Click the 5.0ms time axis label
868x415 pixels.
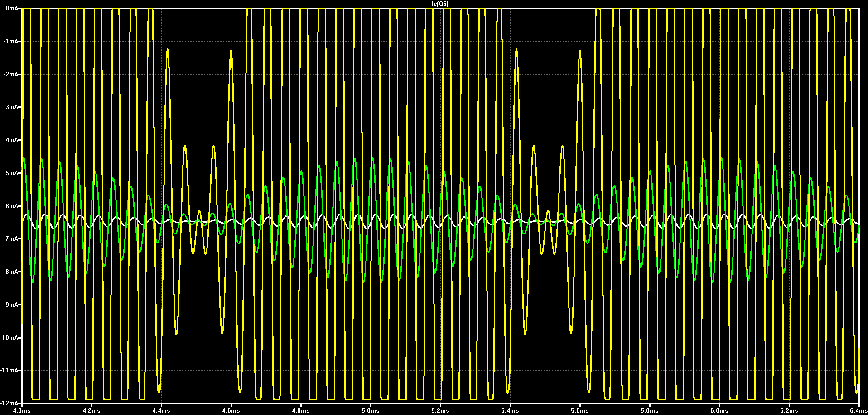(371, 411)
